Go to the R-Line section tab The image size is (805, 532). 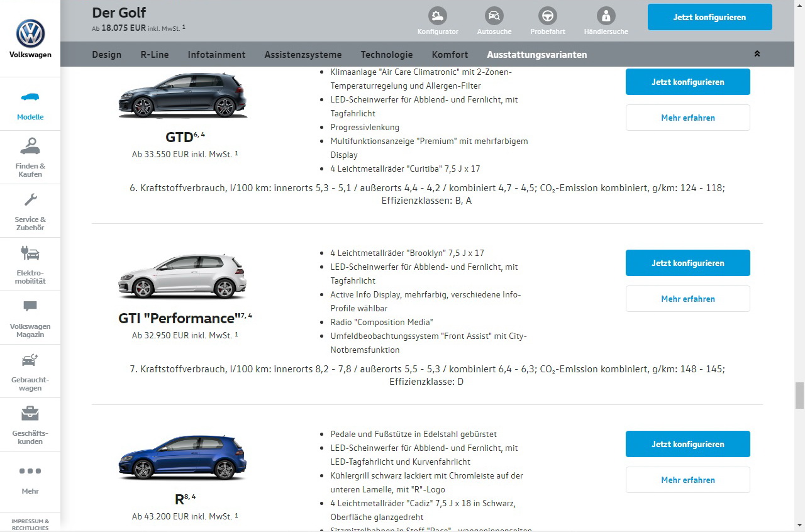(x=155, y=55)
